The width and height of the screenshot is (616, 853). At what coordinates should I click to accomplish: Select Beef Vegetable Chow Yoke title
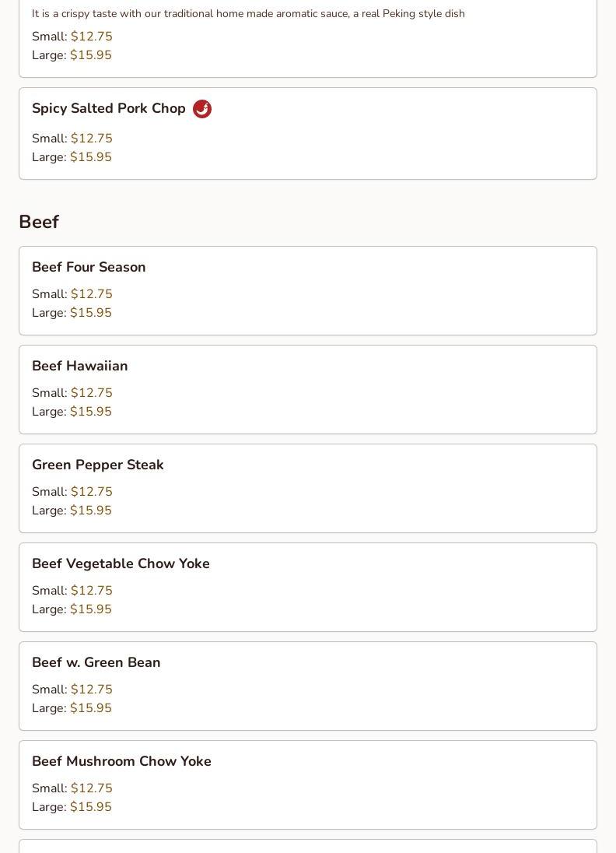(121, 563)
